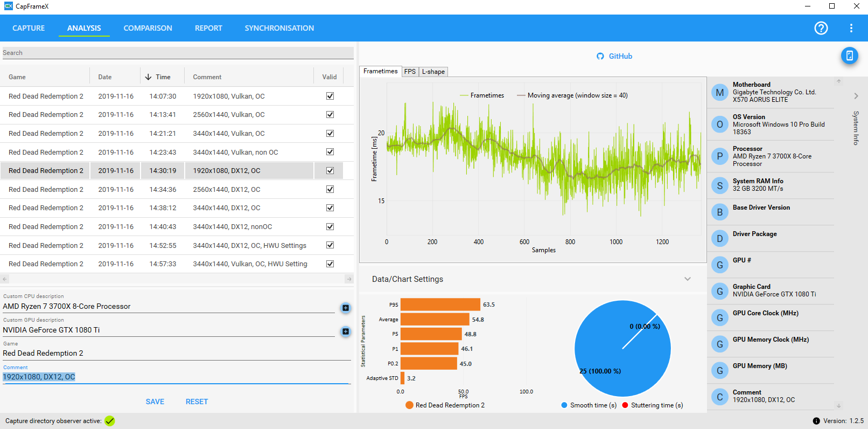Screen dimensions: 868x429
Task: Click the Comment 'C' avatar icon
Action: pyautogui.click(x=719, y=397)
